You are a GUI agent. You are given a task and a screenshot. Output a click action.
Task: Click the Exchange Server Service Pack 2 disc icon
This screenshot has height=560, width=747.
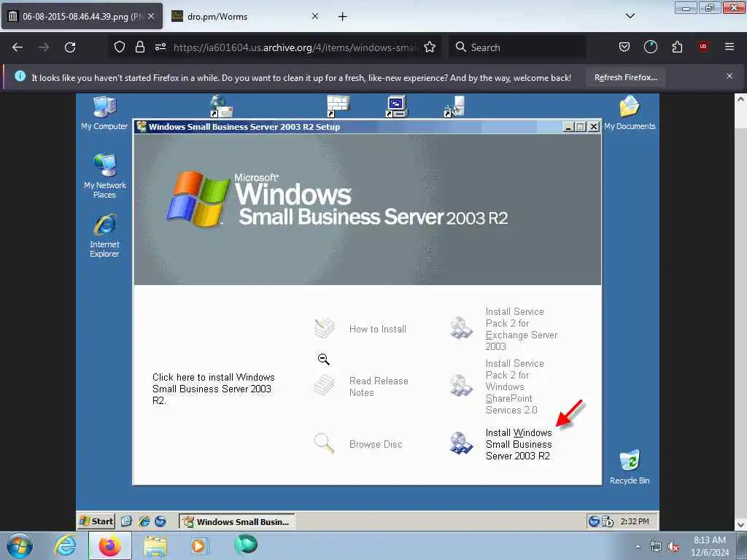[461, 328]
